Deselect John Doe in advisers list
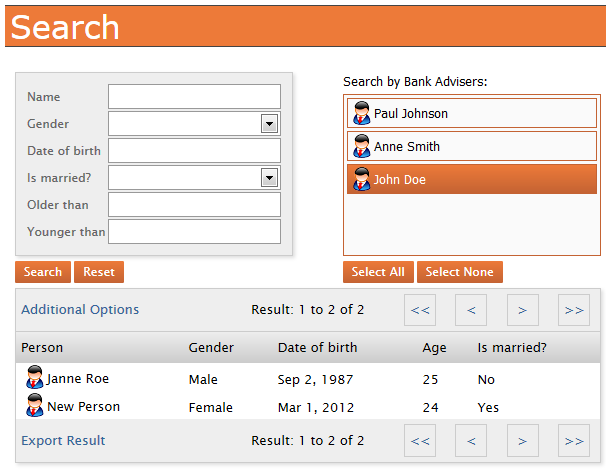This screenshot has height=470, width=606. 471,179
